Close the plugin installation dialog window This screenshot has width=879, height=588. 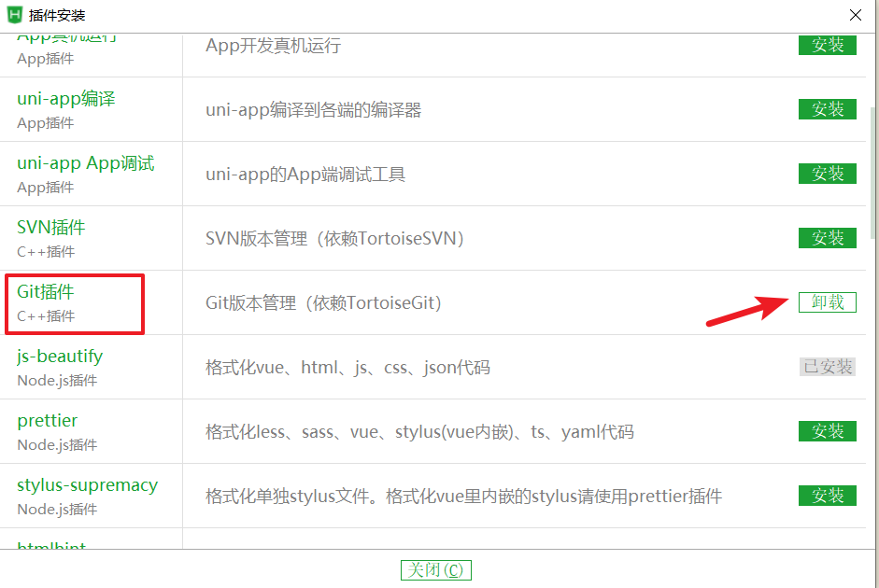tap(855, 15)
